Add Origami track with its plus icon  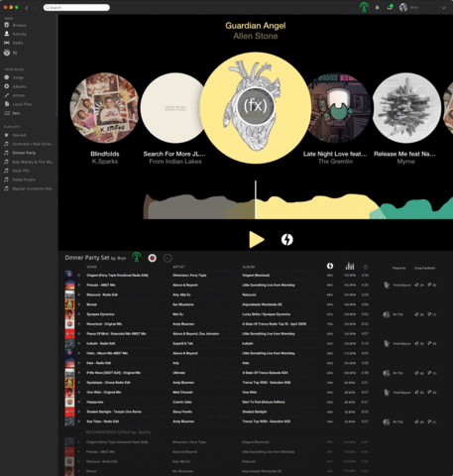[x=79, y=275]
